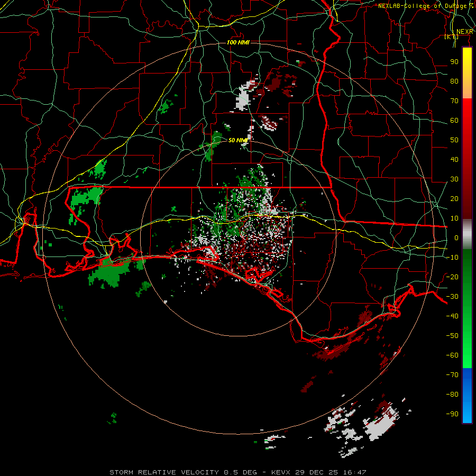This screenshot has height=476, width=476.
Task: Pick the blue segment of the color bar
Action: point(467,396)
